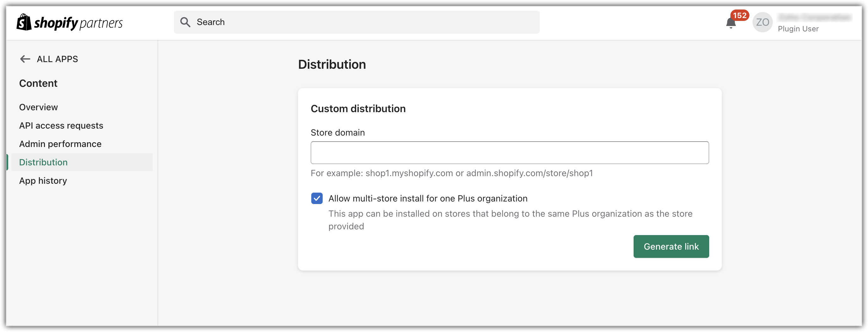Click the shopify partners wordmark
The image size is (868, 332).
78,23
